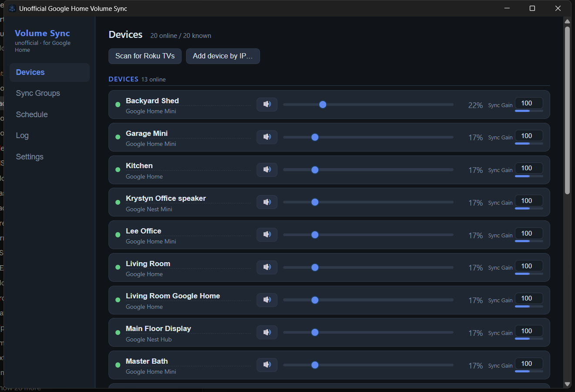The width and height of the screenshot is (575, 392).
Task: Click Krystyn Office speaker device name
Action: (166, 198)
